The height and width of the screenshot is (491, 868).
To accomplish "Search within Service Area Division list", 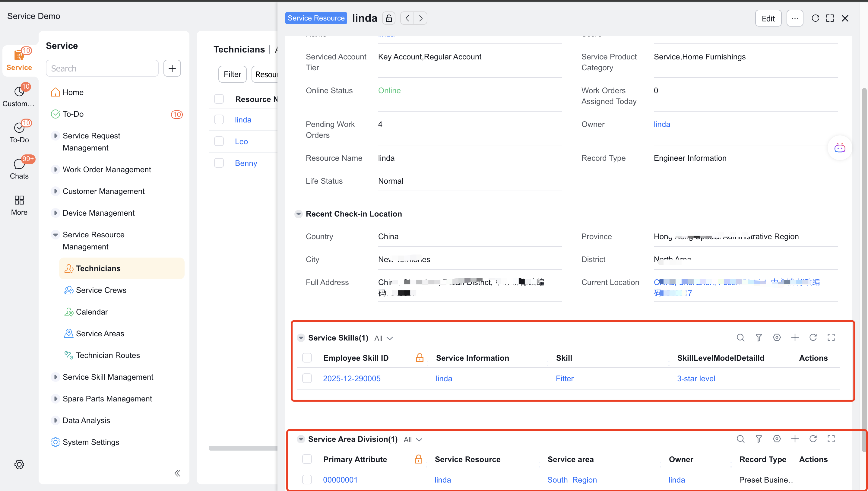I will [740, 439].
